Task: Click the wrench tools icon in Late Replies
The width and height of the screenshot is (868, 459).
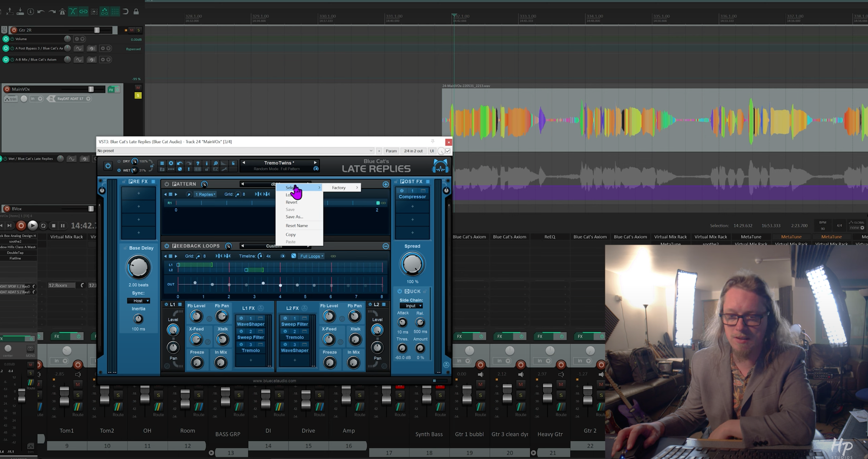Action: click(225, 169)
